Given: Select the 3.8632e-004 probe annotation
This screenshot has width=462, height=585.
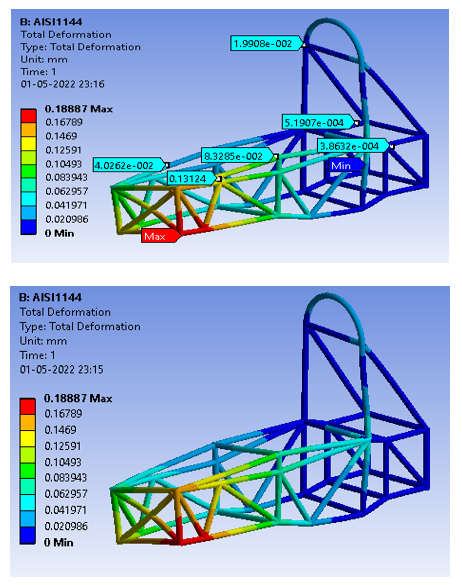Looking at the screenshot, I should pos(352,146).
